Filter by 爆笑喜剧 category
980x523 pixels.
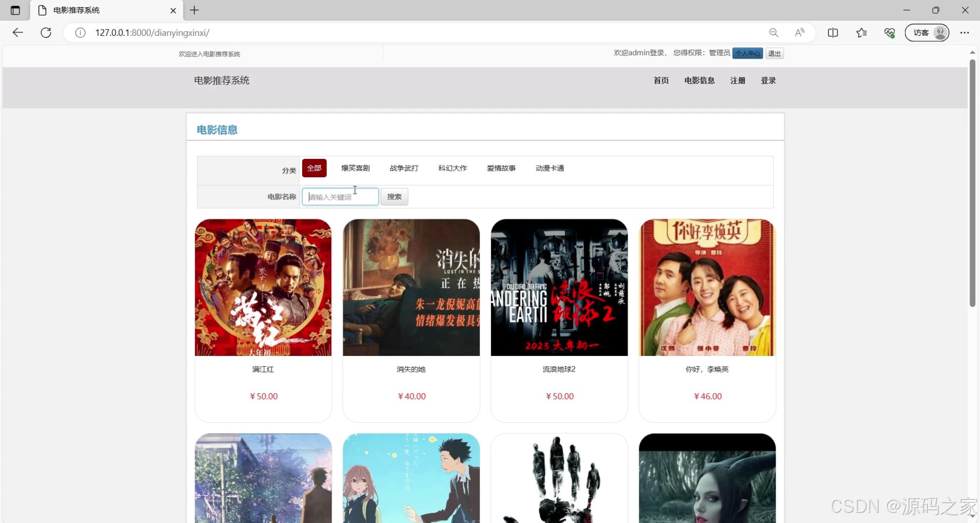coord(355,168)
